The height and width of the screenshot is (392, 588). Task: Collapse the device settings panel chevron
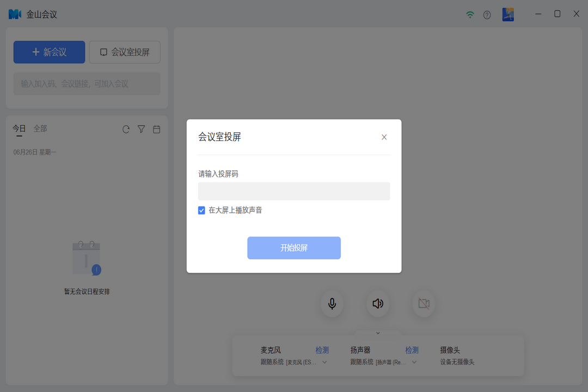click(378, 333)
